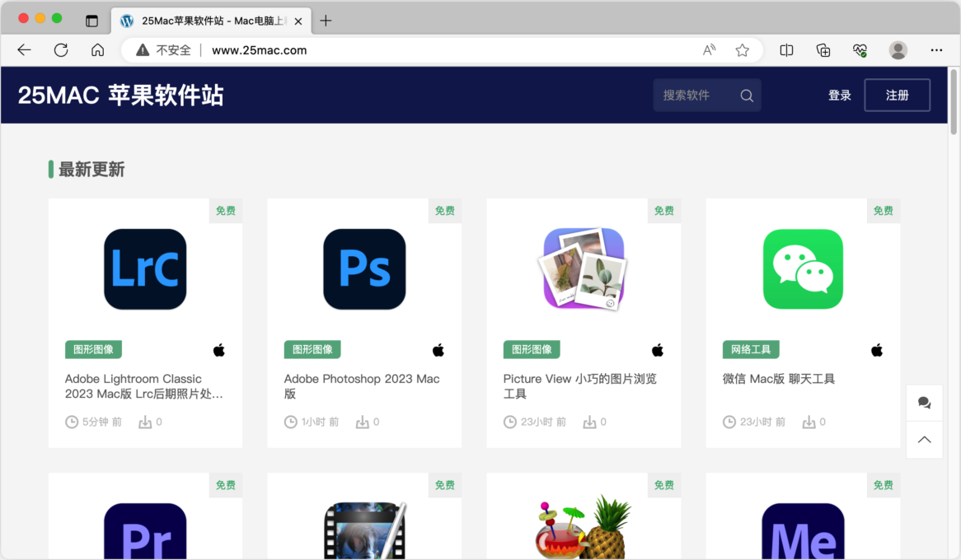Click 免费 badge on the 微信 card

point(884,211)
